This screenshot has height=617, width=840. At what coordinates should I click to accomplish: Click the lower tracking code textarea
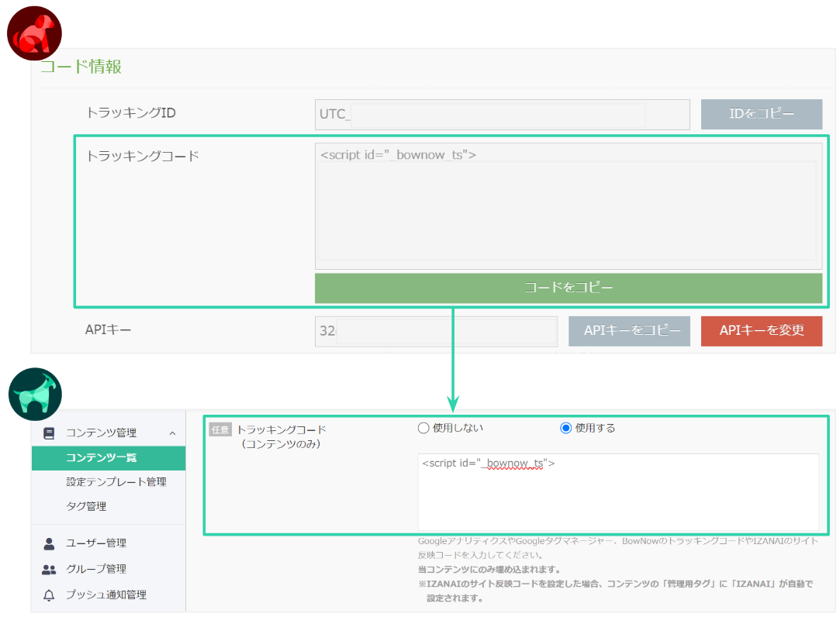[618, 491]
